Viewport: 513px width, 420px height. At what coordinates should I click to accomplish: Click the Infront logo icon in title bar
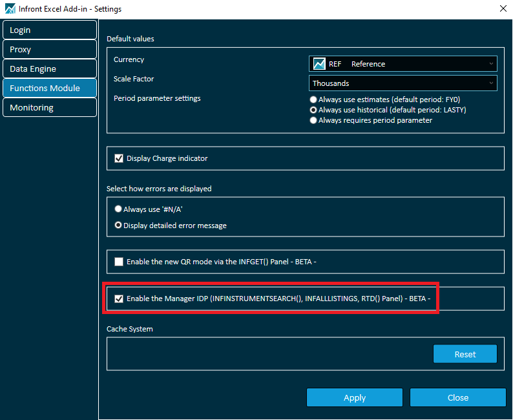coord(9,9)
